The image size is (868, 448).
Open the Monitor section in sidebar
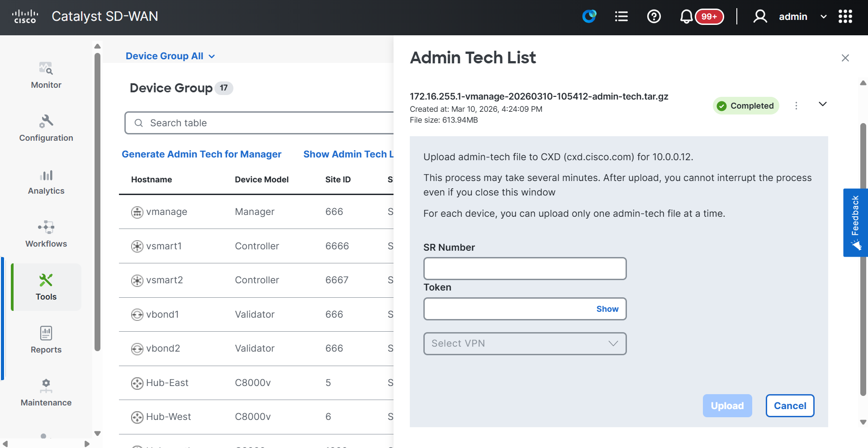point(46,75)
